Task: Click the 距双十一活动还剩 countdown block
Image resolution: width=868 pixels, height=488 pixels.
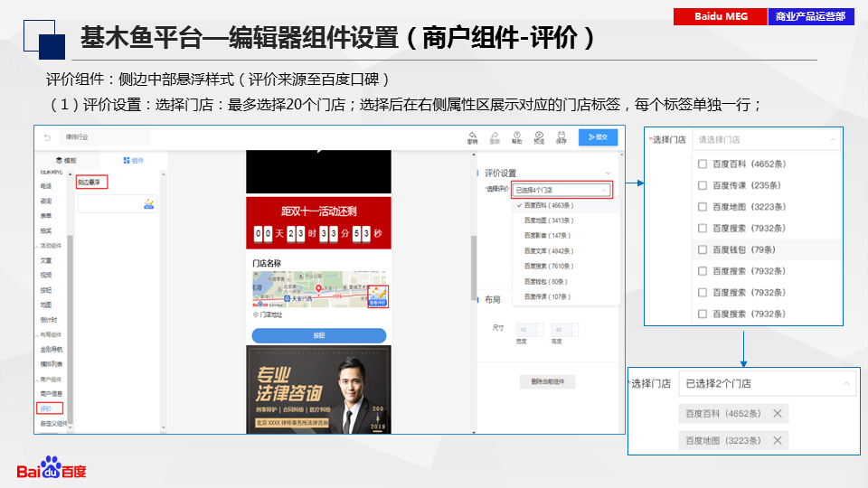Action: [x=319, y=223]
